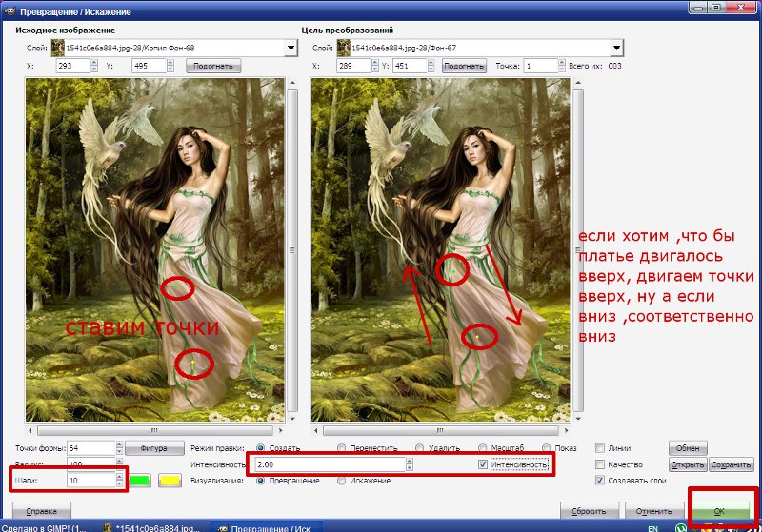Click the yellow point color swatch
The width and height of the screenshot is (762, 532).
click(x=170, y=481)
